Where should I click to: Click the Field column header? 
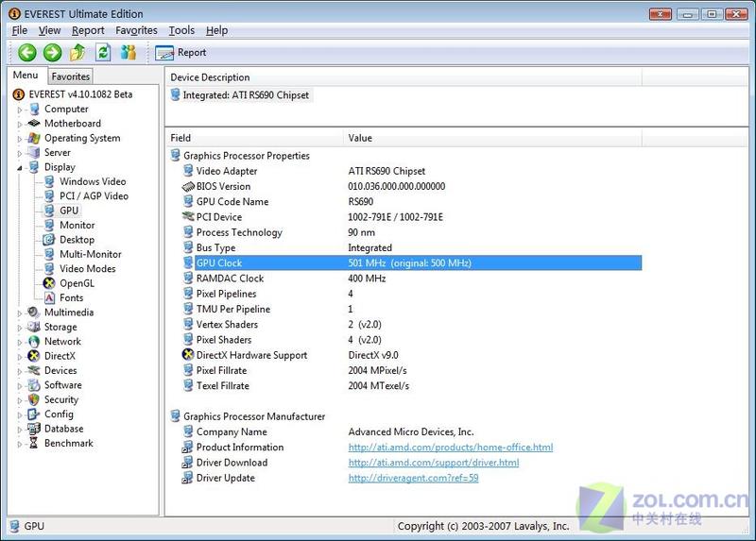[254, 138]
